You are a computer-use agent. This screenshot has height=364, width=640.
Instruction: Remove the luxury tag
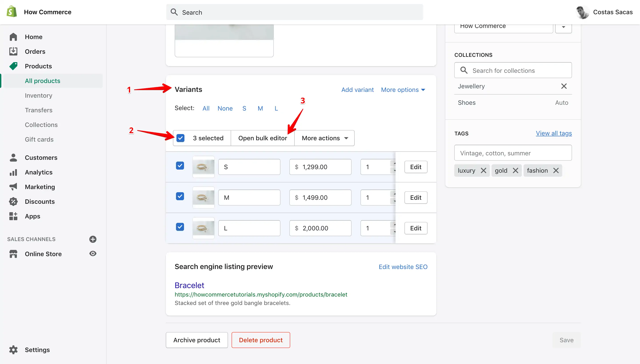coord(483,170)
